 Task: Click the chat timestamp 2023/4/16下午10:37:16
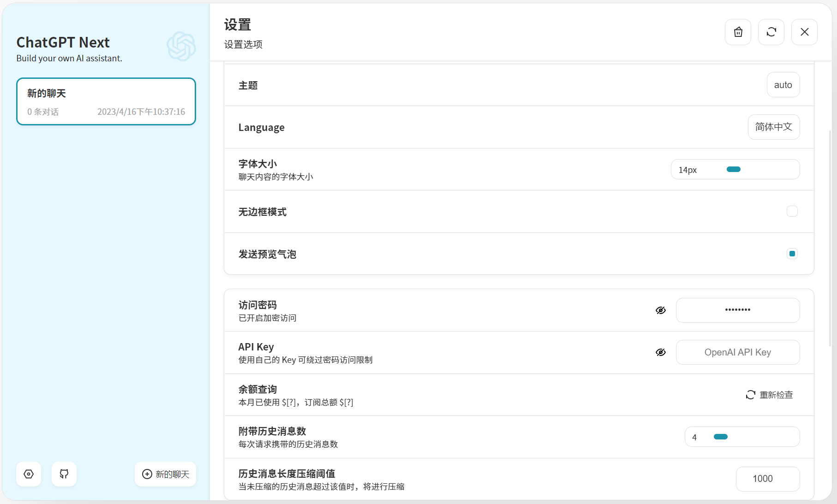141,112
